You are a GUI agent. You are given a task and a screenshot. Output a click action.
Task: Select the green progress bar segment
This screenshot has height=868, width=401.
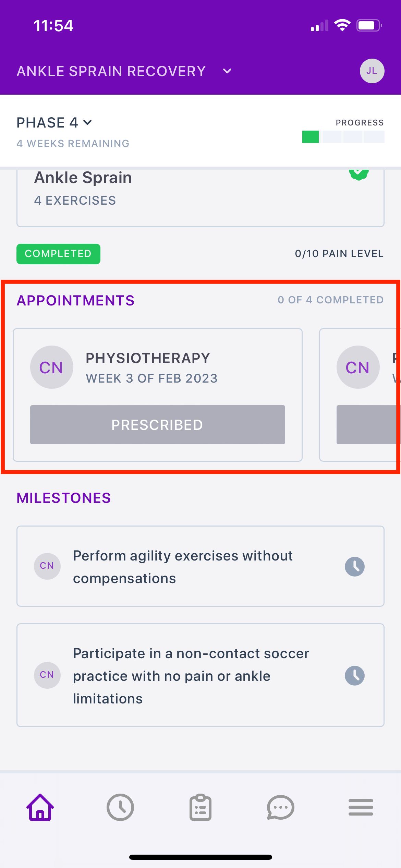tap(311, 137)
